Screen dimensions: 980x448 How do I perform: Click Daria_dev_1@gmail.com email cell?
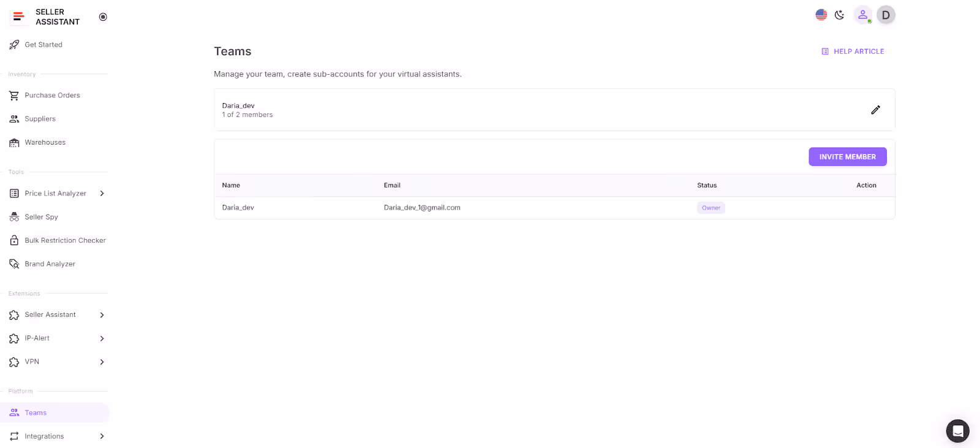(x=422, y=208)
